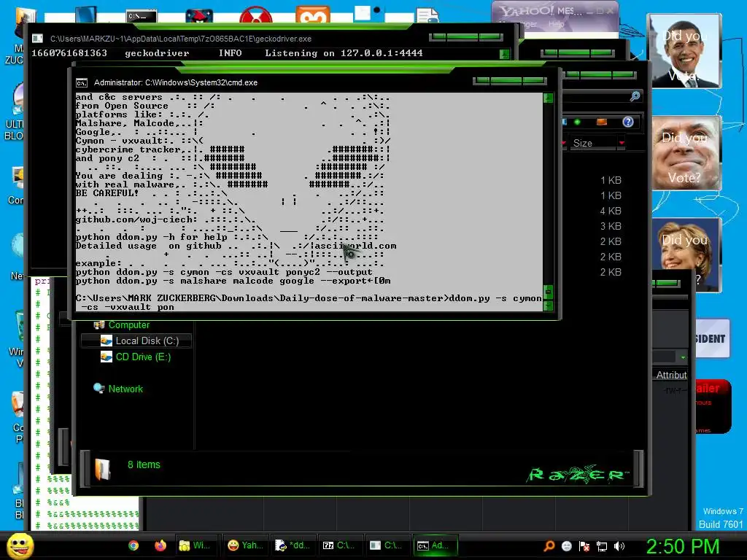This screenshot has width=747, height=560.
Task: Click the round smiley tray icon
Action: pos(566,546)
